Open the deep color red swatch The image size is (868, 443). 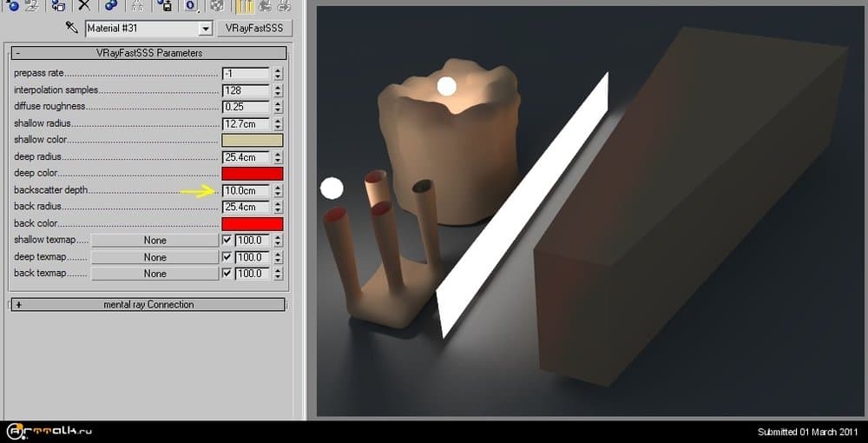pos(253,174)
